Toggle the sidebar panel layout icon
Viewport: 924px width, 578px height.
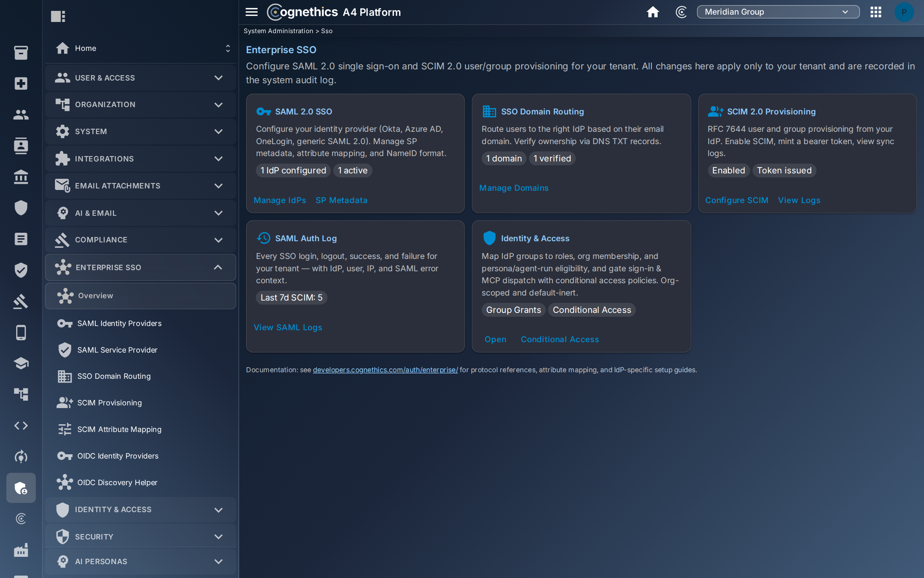coord(58,16)
